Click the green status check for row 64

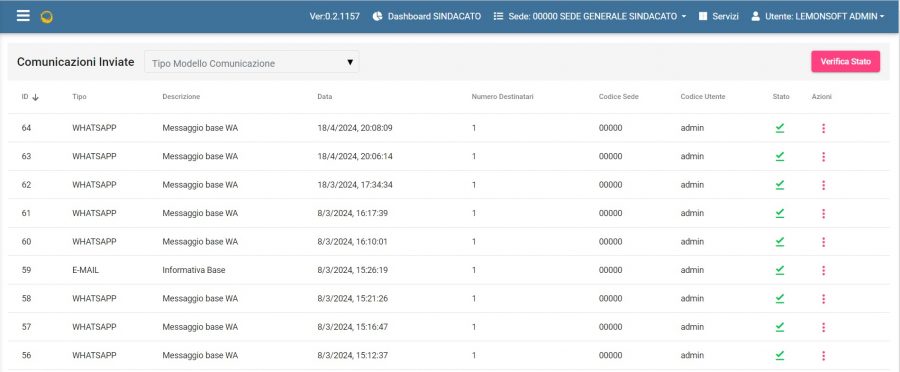779,128
